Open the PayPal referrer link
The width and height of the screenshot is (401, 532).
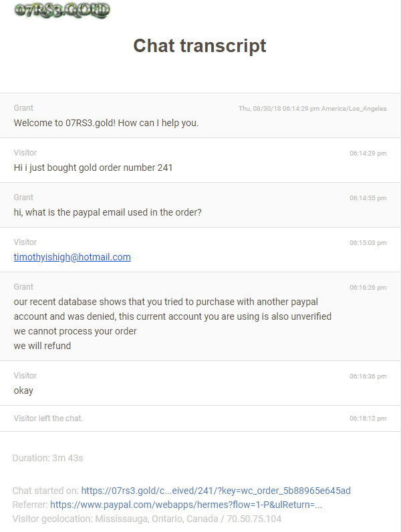(x=186, y=505)
